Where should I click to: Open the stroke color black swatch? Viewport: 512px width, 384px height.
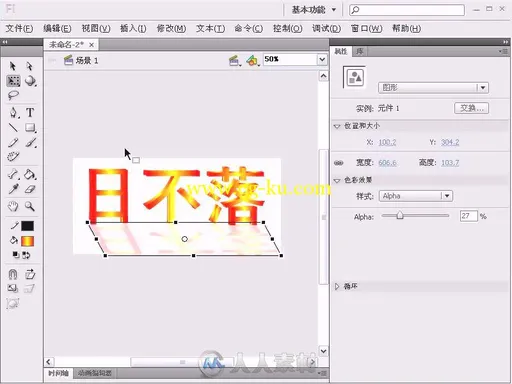[27, 226]
